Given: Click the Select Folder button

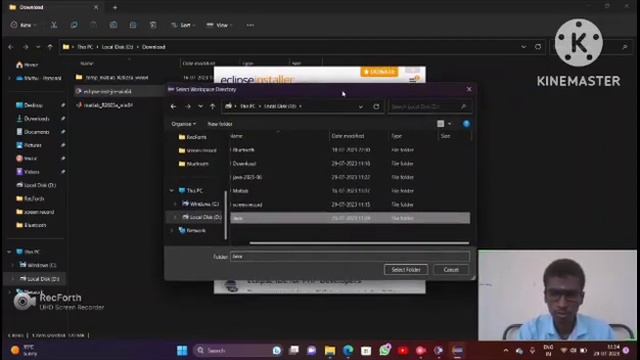Looking at the screenshot, I should click(406, 270).
